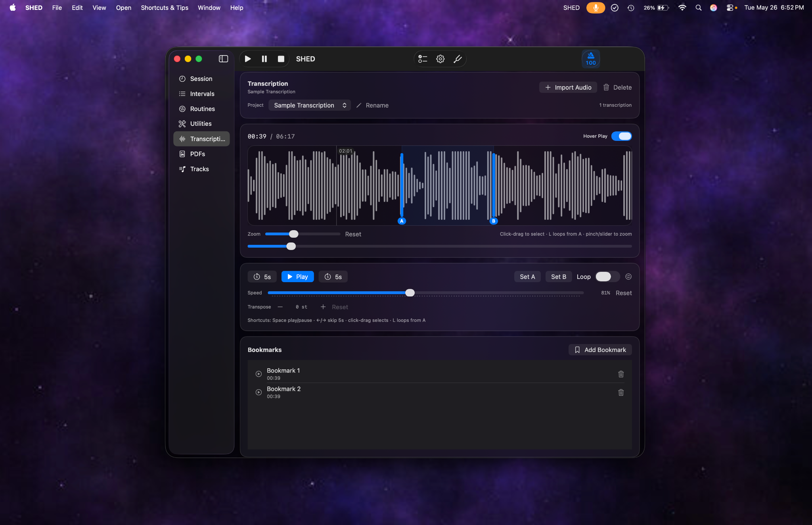Screen dimensions: 812x525
Task: Open the Sample Transcription project dropdown
Action: click(x=310, y=105)
